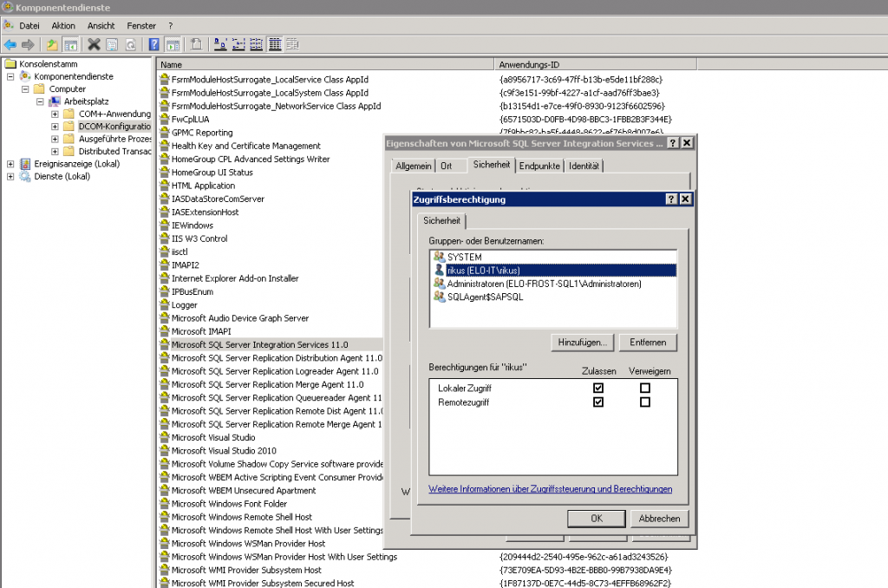Expand the Dienste (Lokal) node
Screen dimensions: 888x588
[10, 176]
